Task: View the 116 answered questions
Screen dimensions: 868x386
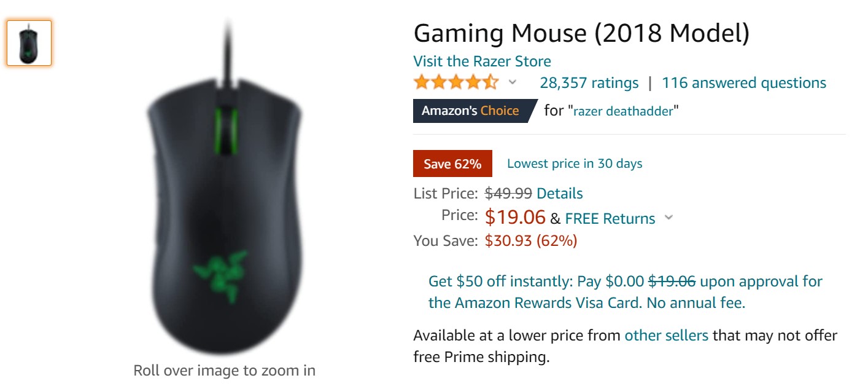Action: (x=744, y=83)
